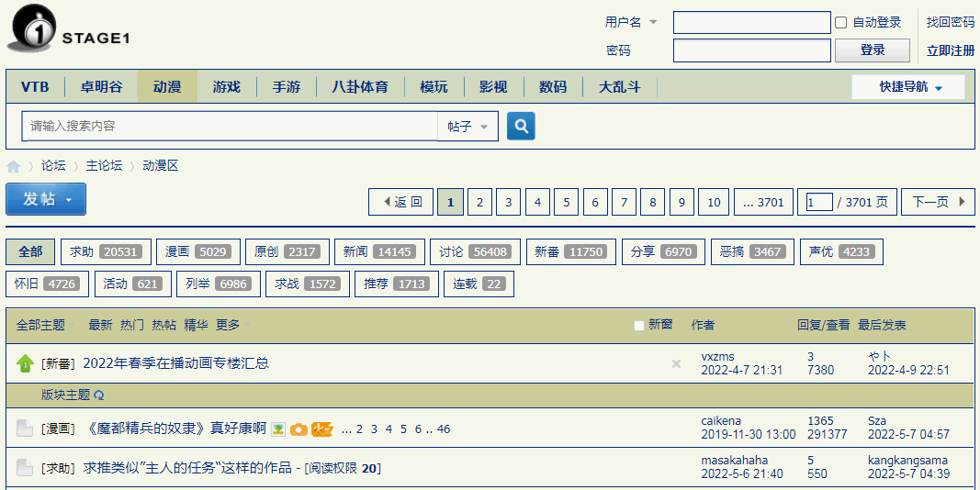This screenshot has height=490, width=980.
Task: Open last poster kangkangsama profile
Action: [x=907, y=460]
